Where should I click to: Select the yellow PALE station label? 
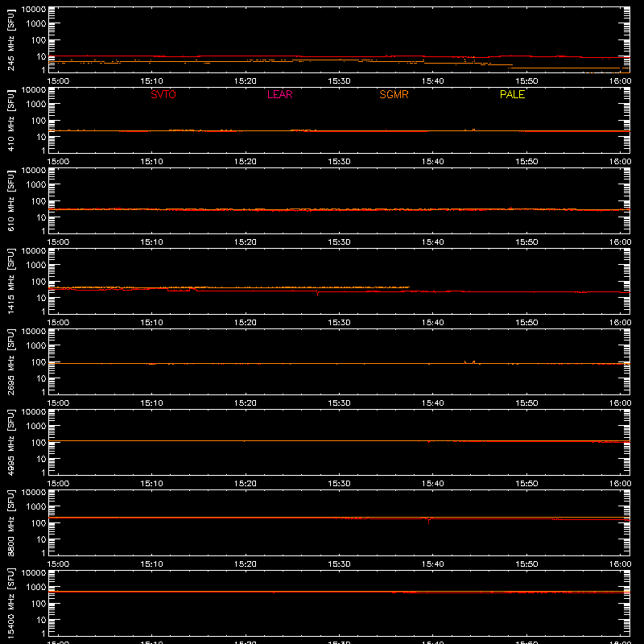tap(512, 94)
